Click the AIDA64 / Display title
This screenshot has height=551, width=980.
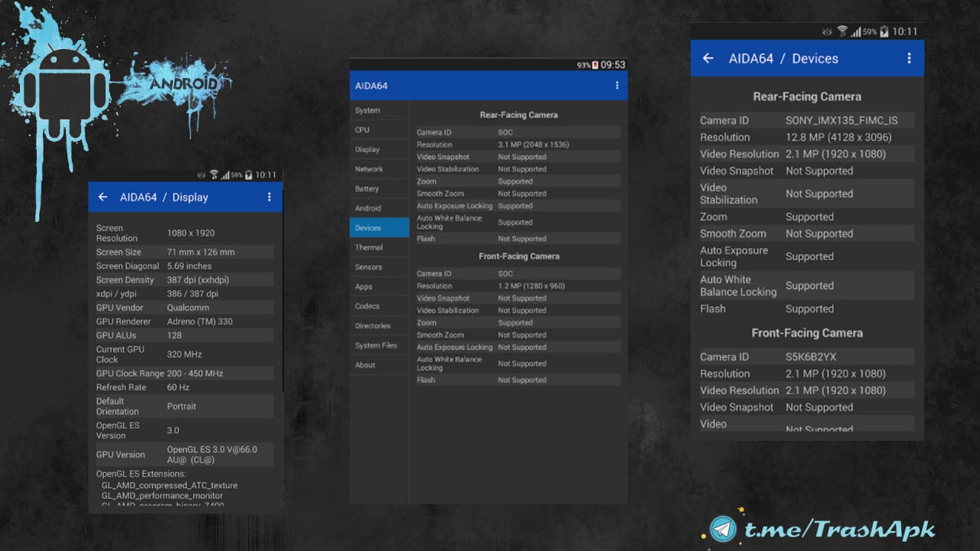[x=164, y=197]
